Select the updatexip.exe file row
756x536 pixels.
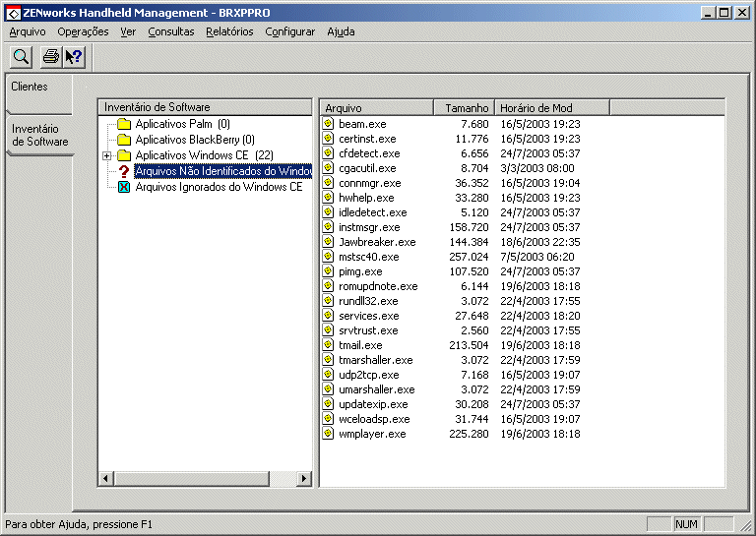point(452,404)
